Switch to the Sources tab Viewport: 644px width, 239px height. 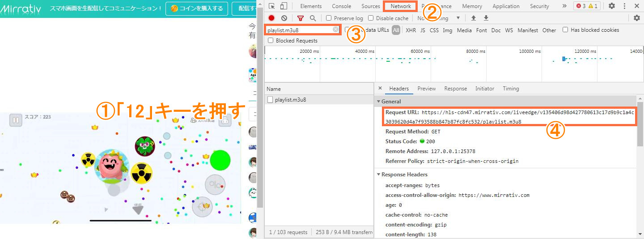[x=370, y=6]
